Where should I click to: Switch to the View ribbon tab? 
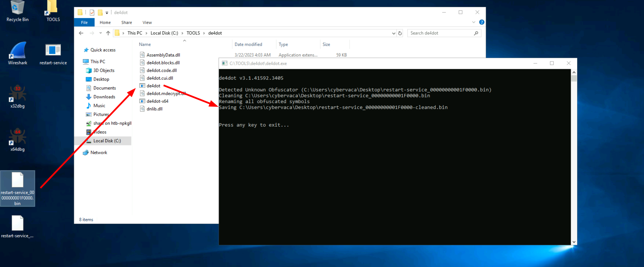pos(147,23)
